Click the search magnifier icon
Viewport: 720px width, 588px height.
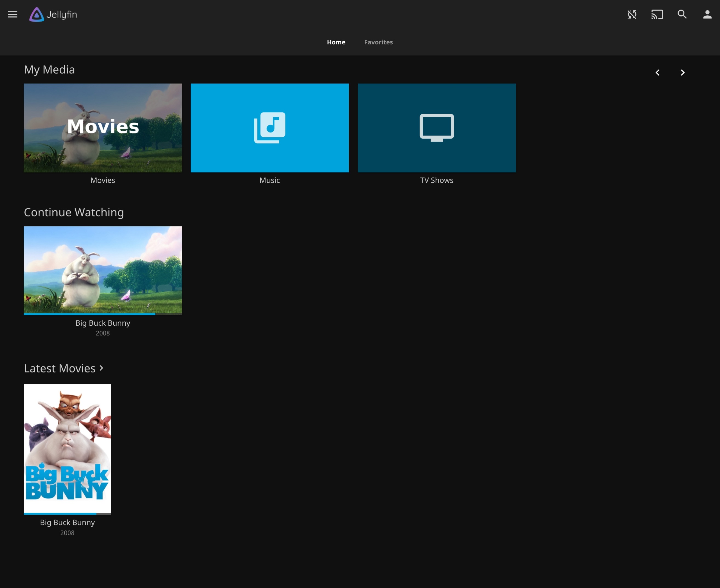pyautogui.click(x=682, y=14)
